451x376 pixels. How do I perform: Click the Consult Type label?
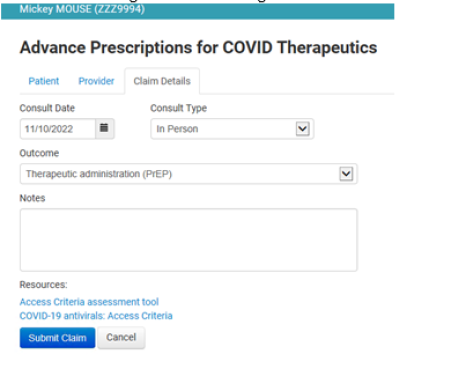pyautogui.click(x=178, y=108)
